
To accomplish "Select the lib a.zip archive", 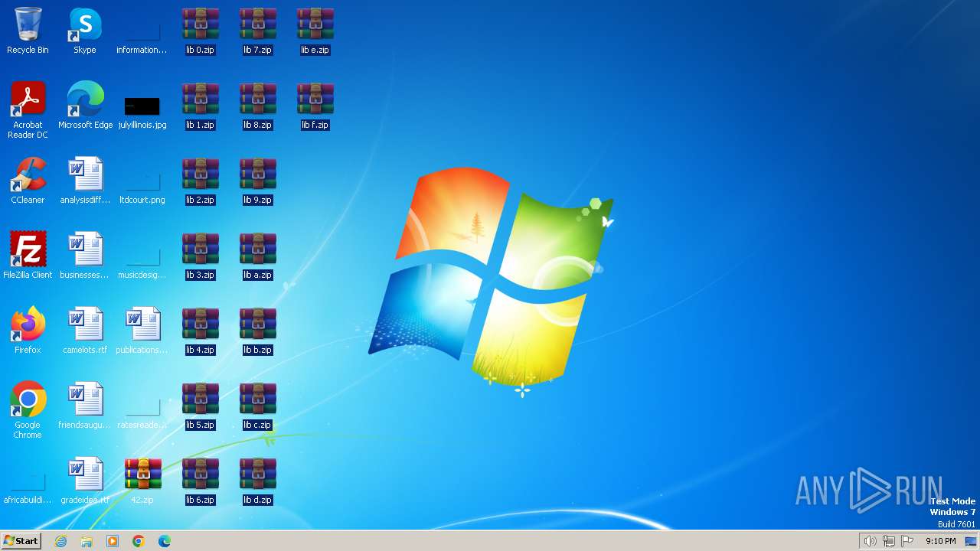I will click(x=257, y=256).
